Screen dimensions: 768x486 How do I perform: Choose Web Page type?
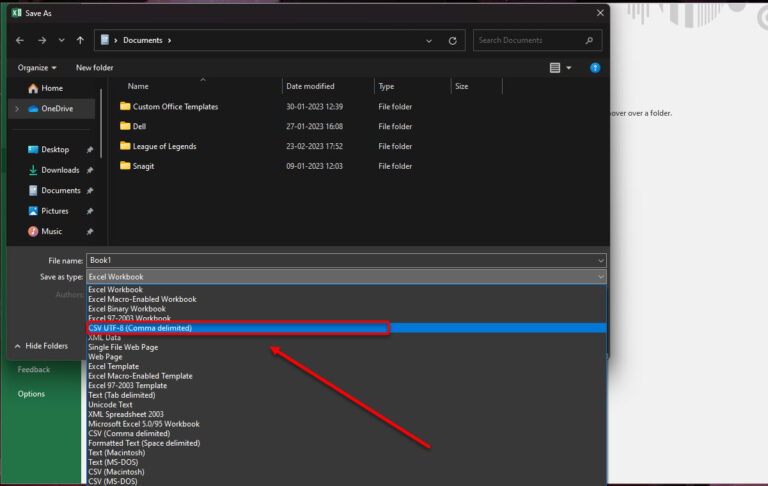coord(346,357)
